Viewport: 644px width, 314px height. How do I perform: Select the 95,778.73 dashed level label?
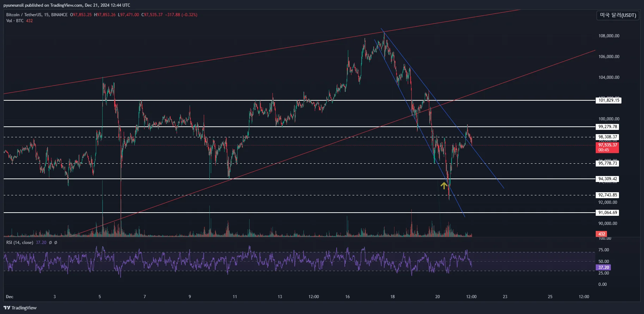tap(608, 163)
